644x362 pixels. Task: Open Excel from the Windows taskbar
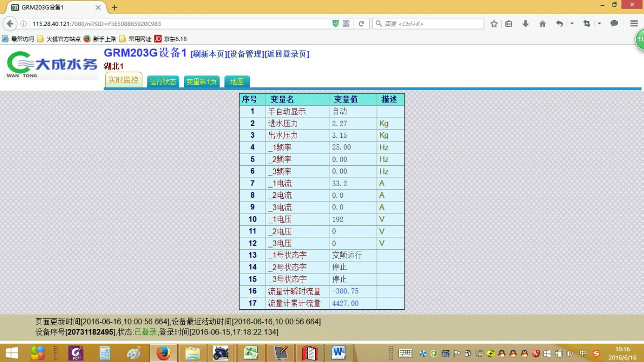[250, 352]
